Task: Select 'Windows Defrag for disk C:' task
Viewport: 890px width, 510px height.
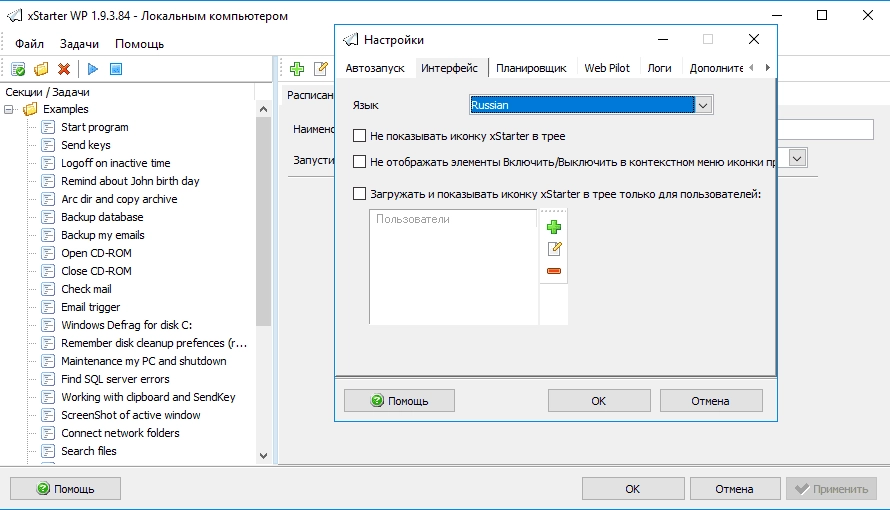Action: tap(127, 325)
